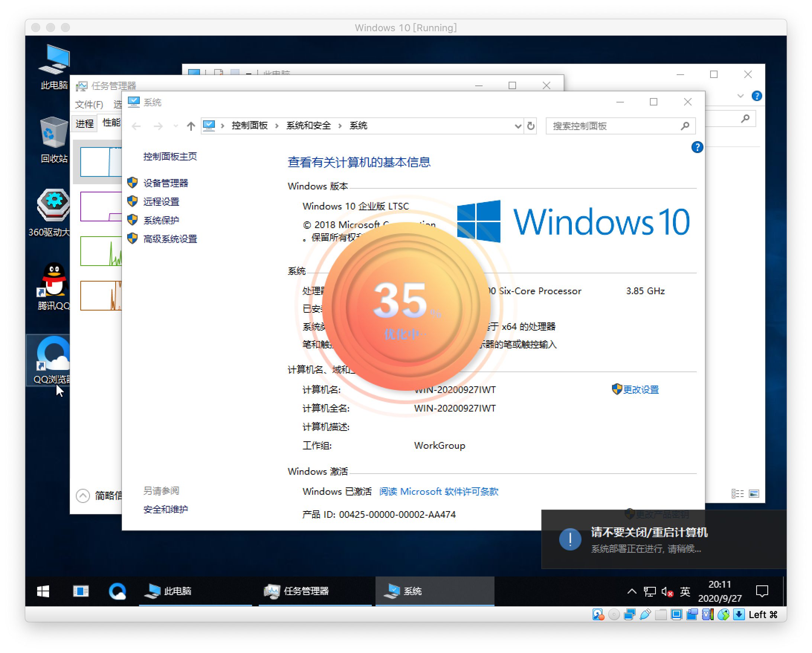This screenshot has width=812, height=653.
Task: Click the refresh icon in address bar
Action: 531,126
